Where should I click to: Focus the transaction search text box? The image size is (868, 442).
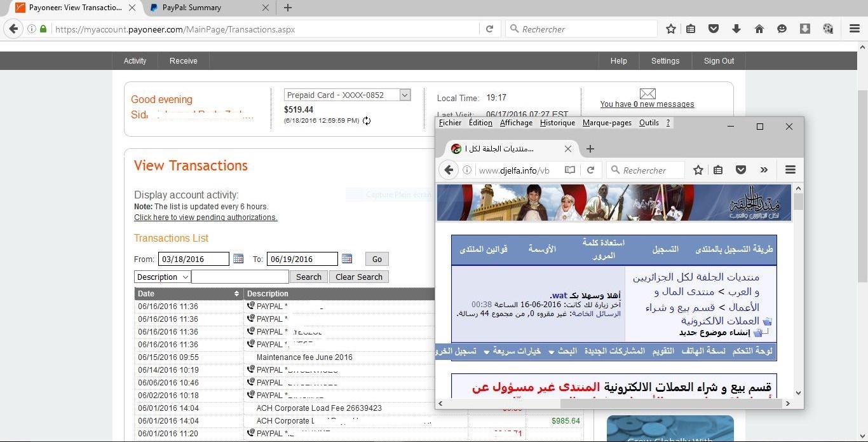[240, 277]
